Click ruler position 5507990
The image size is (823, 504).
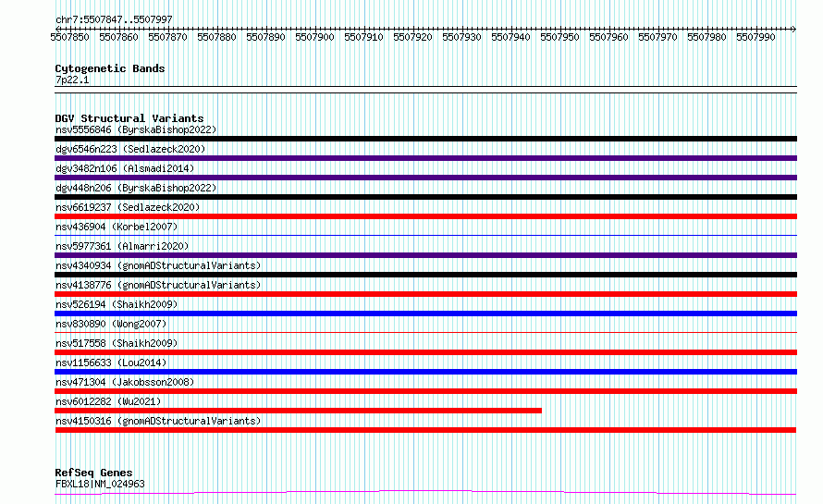[755, 37]
